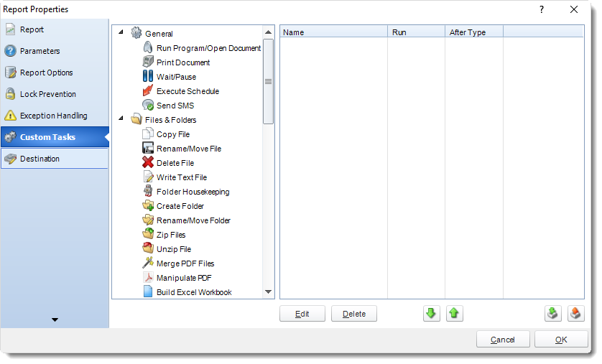
Task: Collapse the General tree group
Action: tap(121, 32)
